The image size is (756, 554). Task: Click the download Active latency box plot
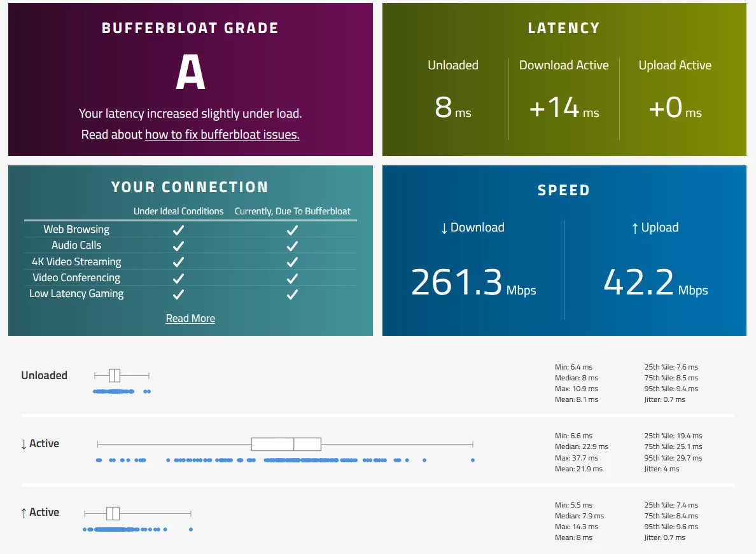pos(286,444)
